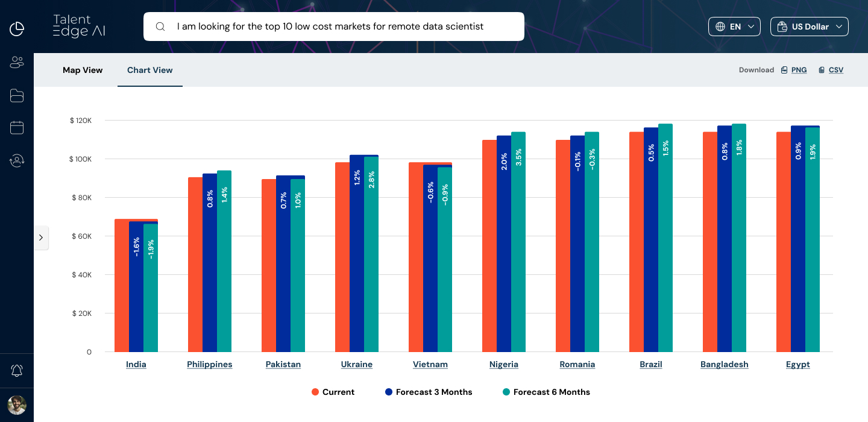Screen dimensions: 868x422
Task: Toggle the Current legend series
Action: tap(333, 392)
